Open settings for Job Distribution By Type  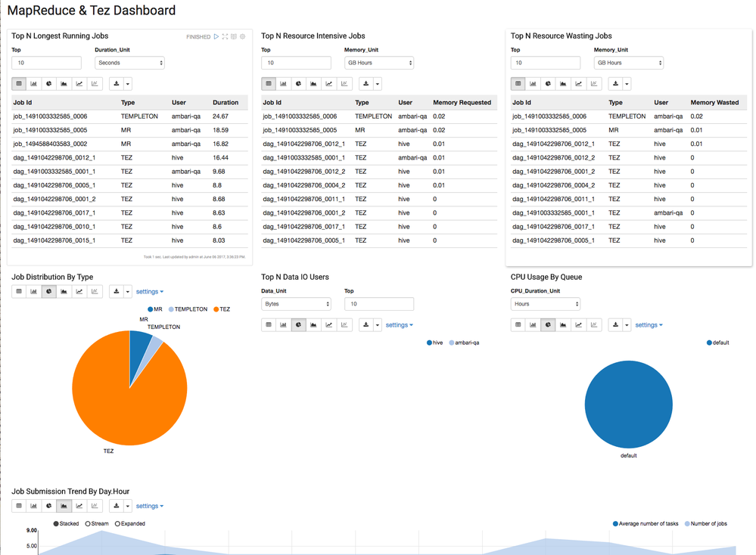tap(150, 291)
